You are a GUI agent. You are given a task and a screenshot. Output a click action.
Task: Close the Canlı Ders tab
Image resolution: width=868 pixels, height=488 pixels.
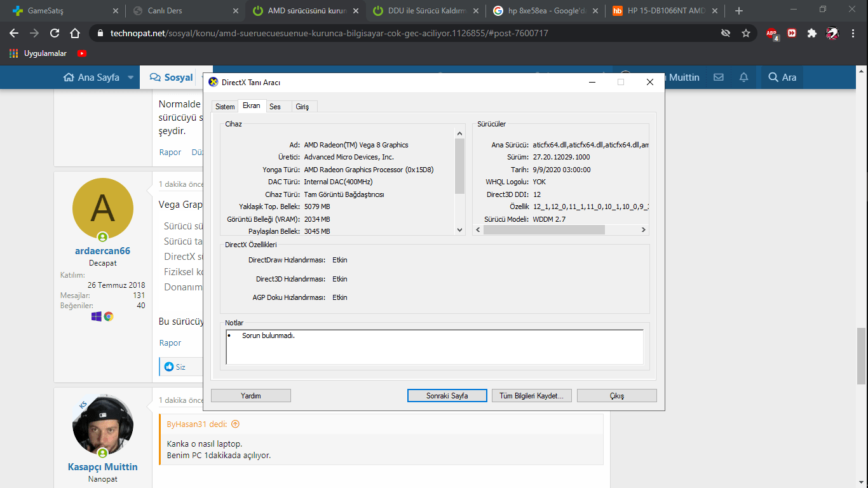pos(235,11)
